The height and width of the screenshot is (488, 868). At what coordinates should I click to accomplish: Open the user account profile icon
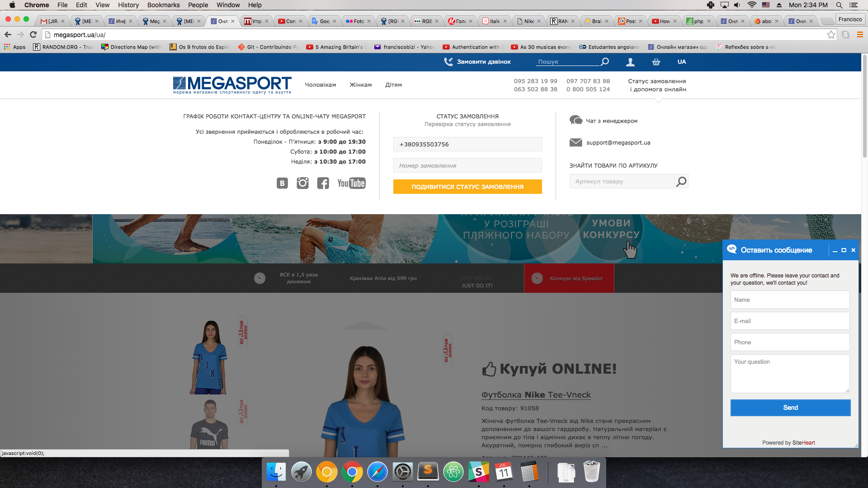coord(630,62)
